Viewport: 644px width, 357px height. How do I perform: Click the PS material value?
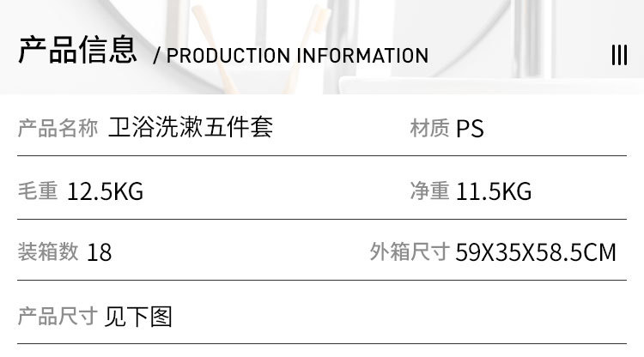click(x=470, y=129)
